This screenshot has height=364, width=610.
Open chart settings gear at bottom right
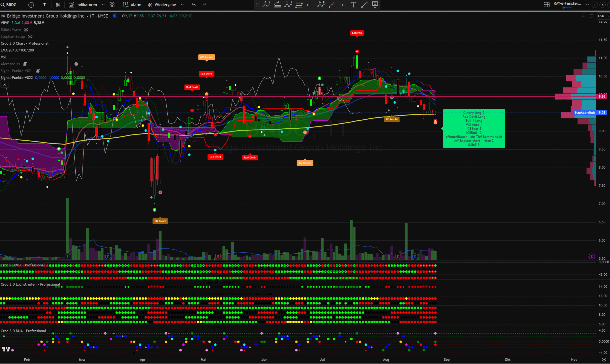click(x=604, y=360)
